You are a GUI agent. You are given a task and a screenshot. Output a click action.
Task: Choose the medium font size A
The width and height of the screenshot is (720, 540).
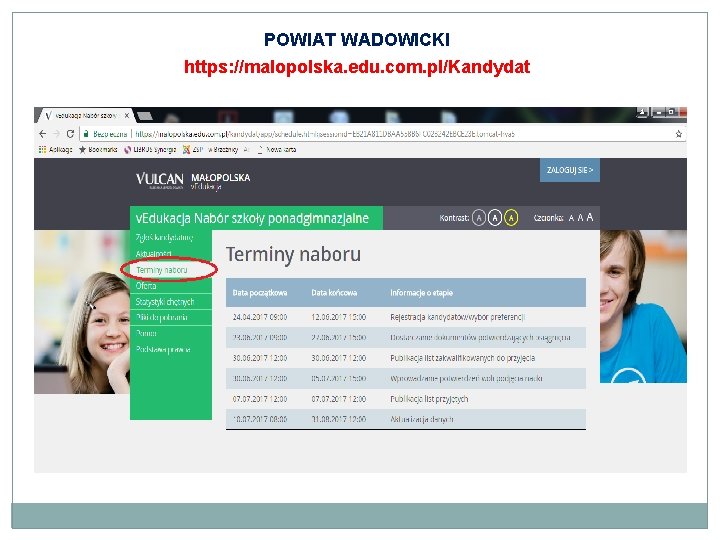tap(580, 218)
